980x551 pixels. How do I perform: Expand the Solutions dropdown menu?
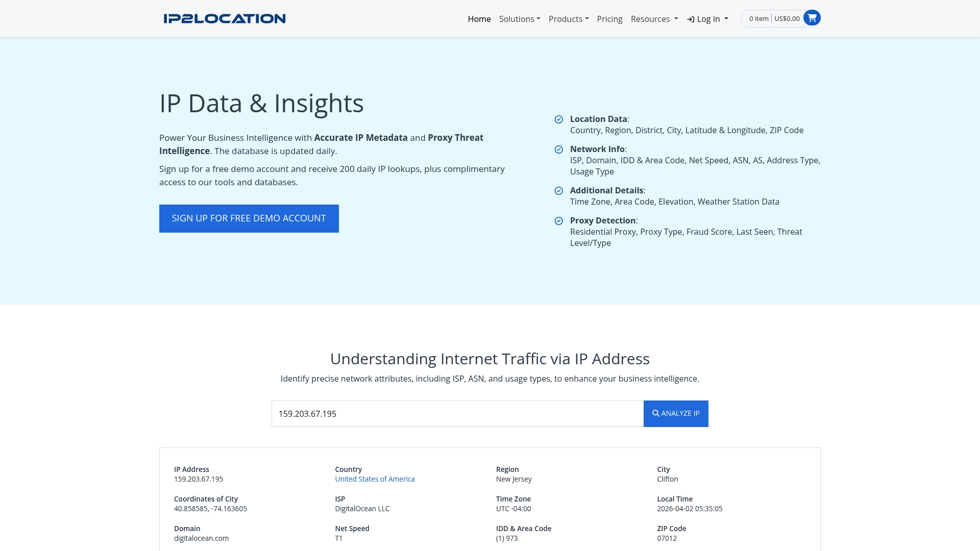pyautogui.click(x=519, y=19)
